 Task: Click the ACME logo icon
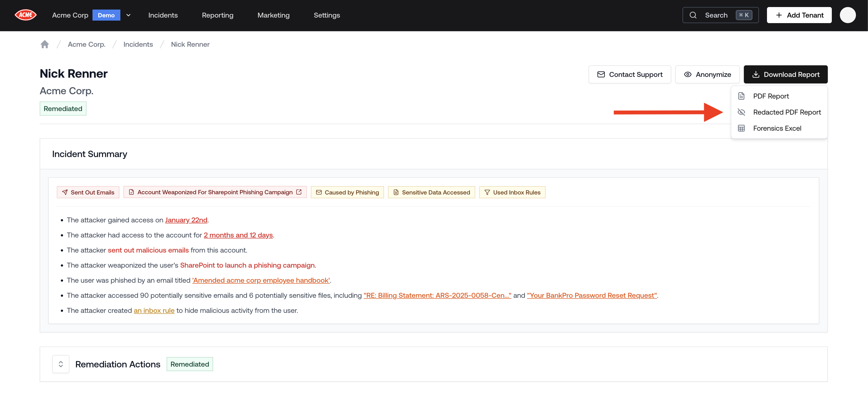tap(26, 15)
